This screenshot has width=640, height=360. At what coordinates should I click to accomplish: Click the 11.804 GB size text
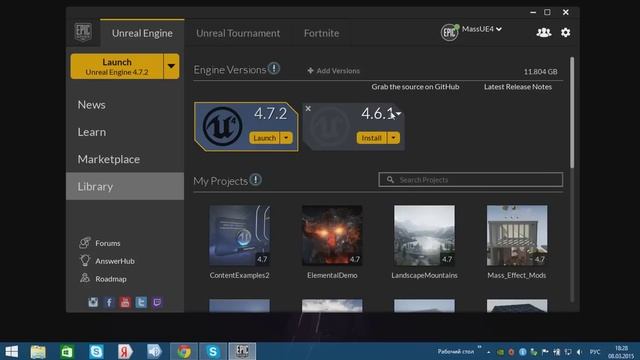point(540,72)
